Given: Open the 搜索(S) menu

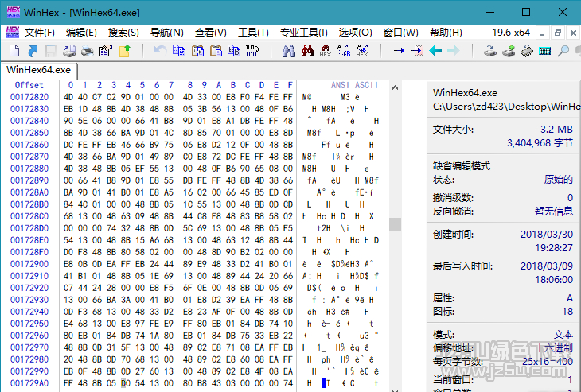Looking at the screenshot, I should point(123,33).
